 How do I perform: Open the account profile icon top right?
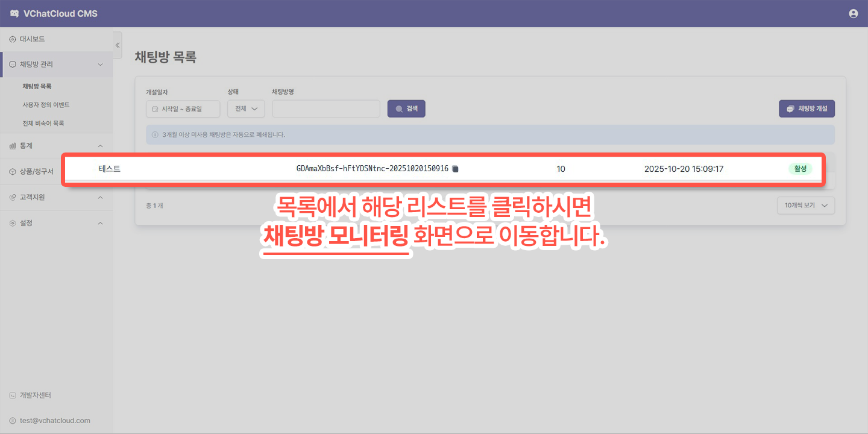point(853,13)
